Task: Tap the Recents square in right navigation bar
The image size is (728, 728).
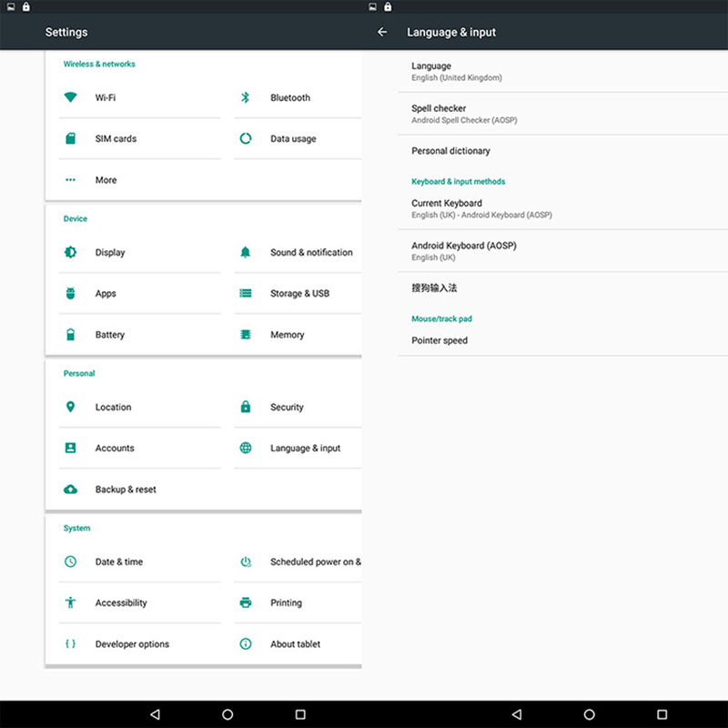Action: pyautogui.click(x=662, y=714)
